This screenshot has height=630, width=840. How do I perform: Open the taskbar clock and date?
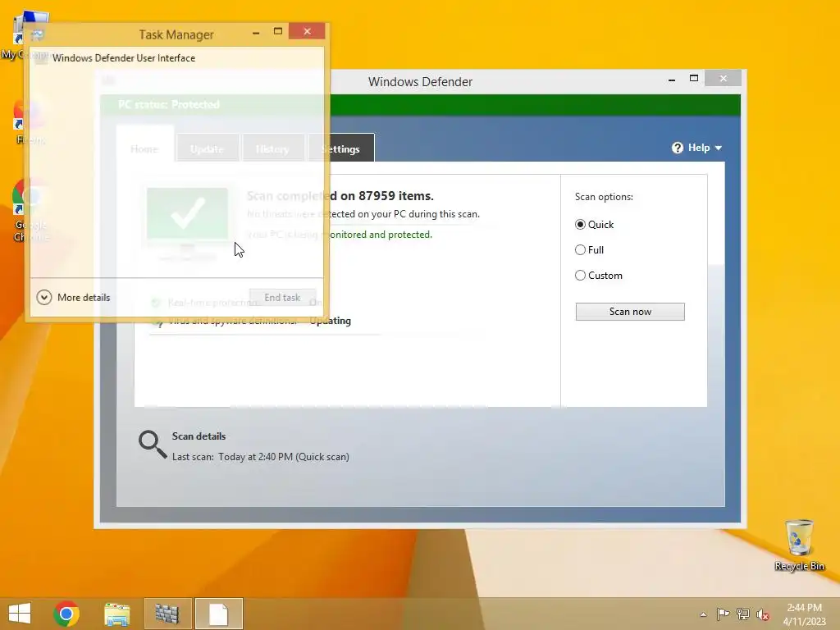click(x=804, y=614)
